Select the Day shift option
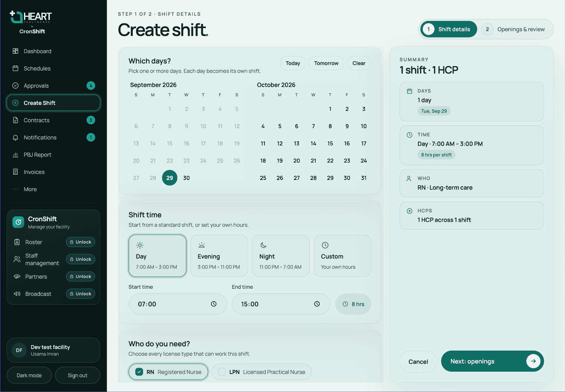The width and height of the screenshot is (565, 392). 157,256
